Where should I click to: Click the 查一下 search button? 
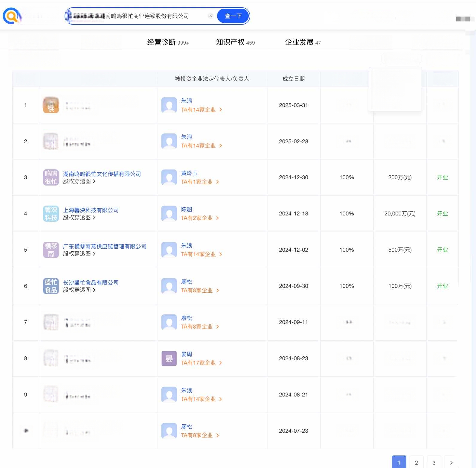233,16
